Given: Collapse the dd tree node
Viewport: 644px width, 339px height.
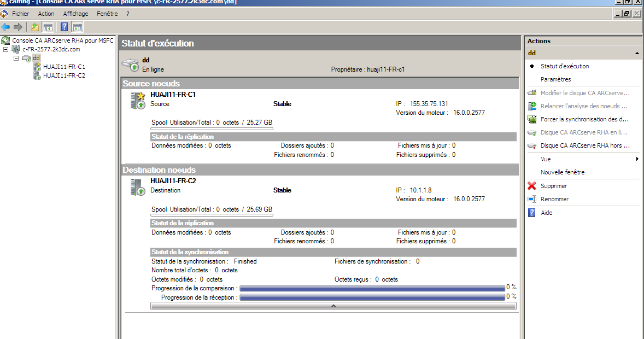Looking at the screenshot, I should tap(16, 59).
